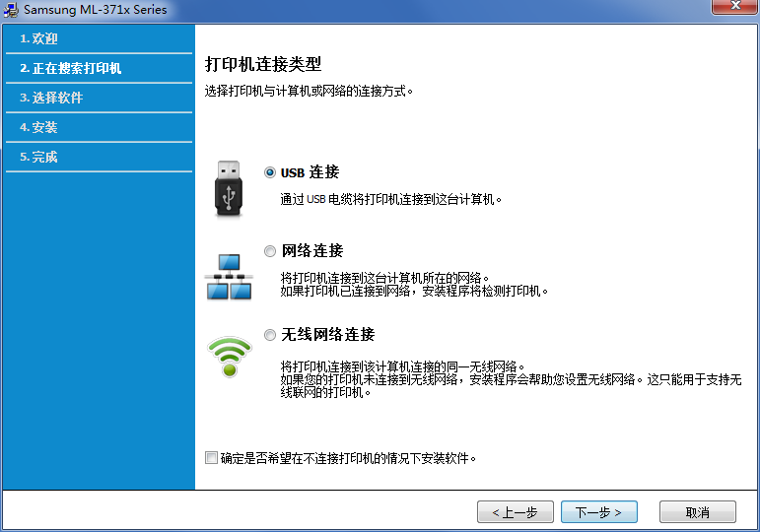Click the 上一步 back button
The image size is (760, 532).
(x=516, y=512)
